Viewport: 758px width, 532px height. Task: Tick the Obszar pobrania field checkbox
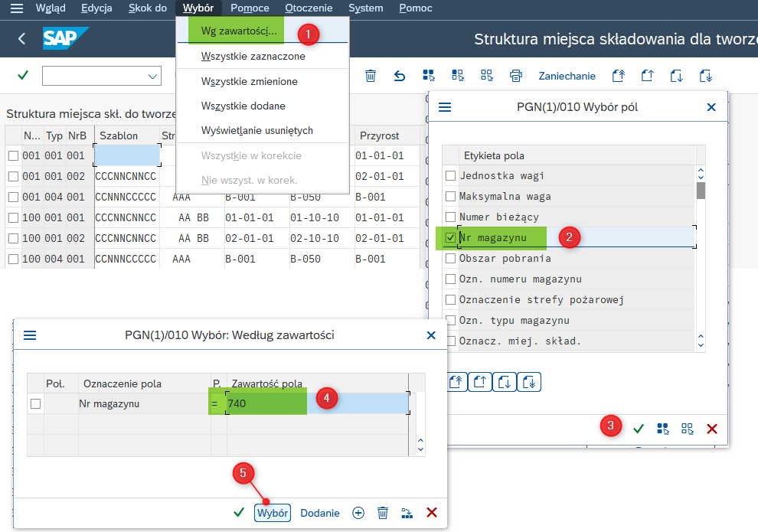[x=450, y=259]
